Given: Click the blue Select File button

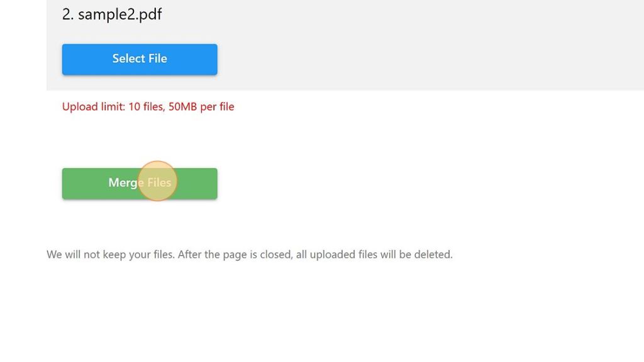Looking at the screenshot, I should tap(140, 59).
